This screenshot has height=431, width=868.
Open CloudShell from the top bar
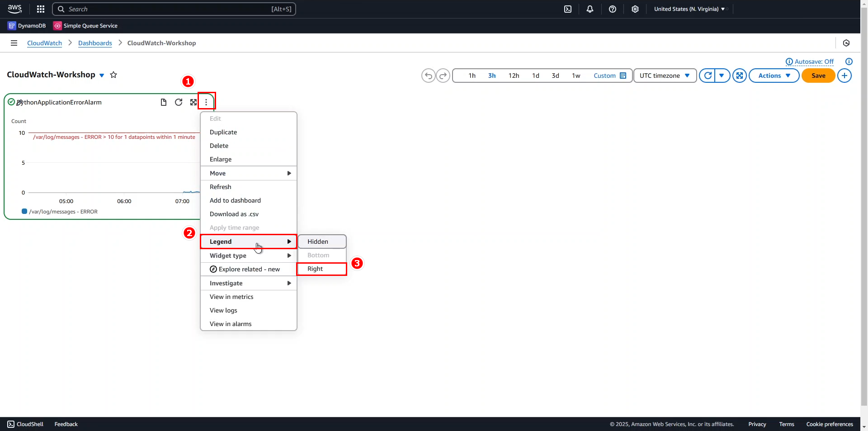point(568,9)
